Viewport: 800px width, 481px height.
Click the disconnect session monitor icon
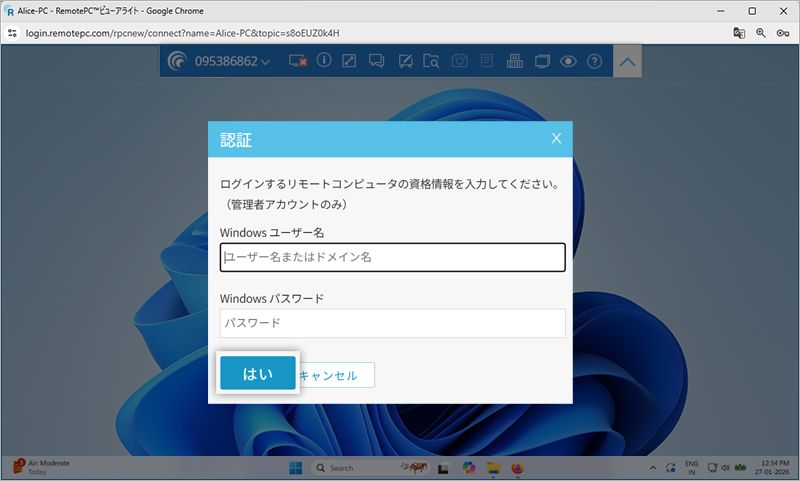(x=297, y=61)
